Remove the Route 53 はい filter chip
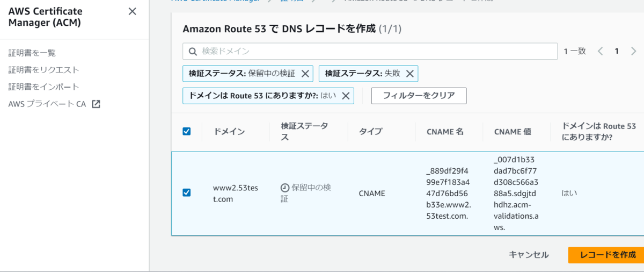The image size is (644, 272). pyautogui.click(x=346, y=96)
